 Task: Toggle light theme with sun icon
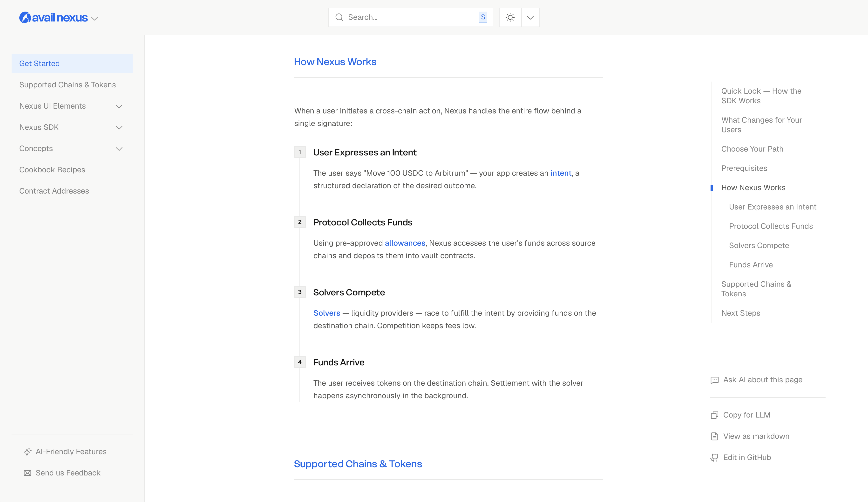[510, 17]
